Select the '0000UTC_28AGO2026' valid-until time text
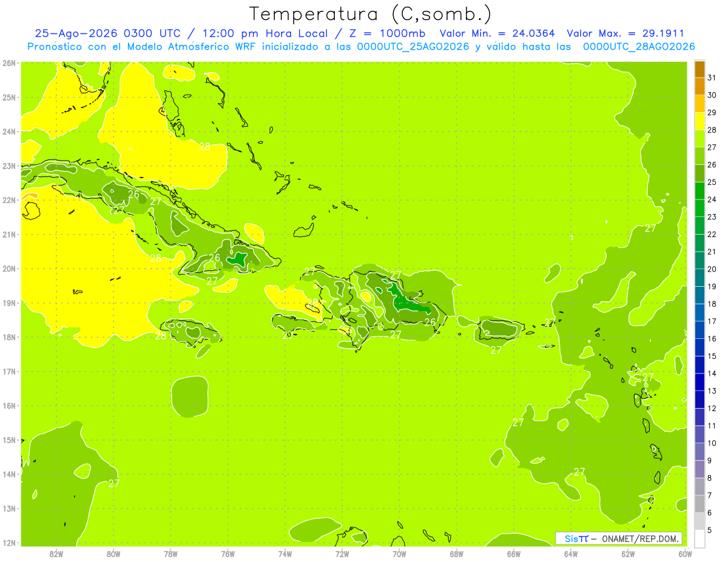 (x=639, y=47)
